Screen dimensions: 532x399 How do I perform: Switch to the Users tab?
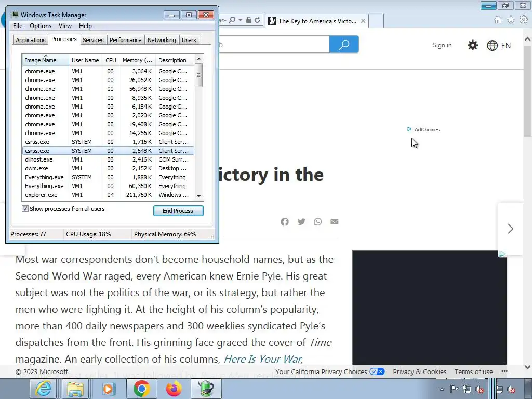pyautogui.click(x=189, y=40)
